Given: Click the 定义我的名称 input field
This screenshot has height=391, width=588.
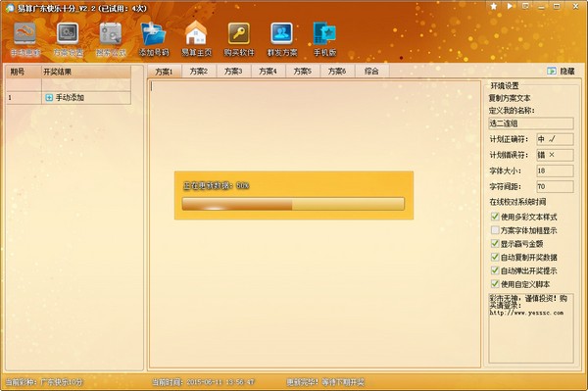Looking at the screenshot, I should coord(531,123).
